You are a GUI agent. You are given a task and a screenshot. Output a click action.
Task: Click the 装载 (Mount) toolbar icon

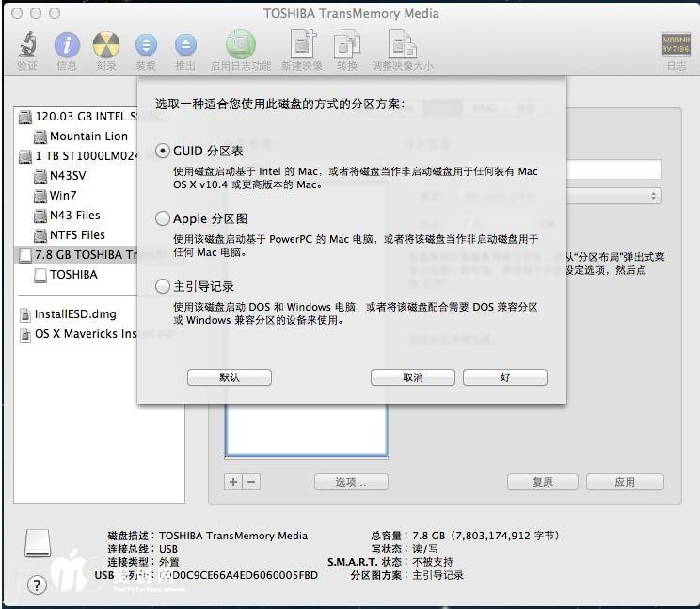point(146,45)
